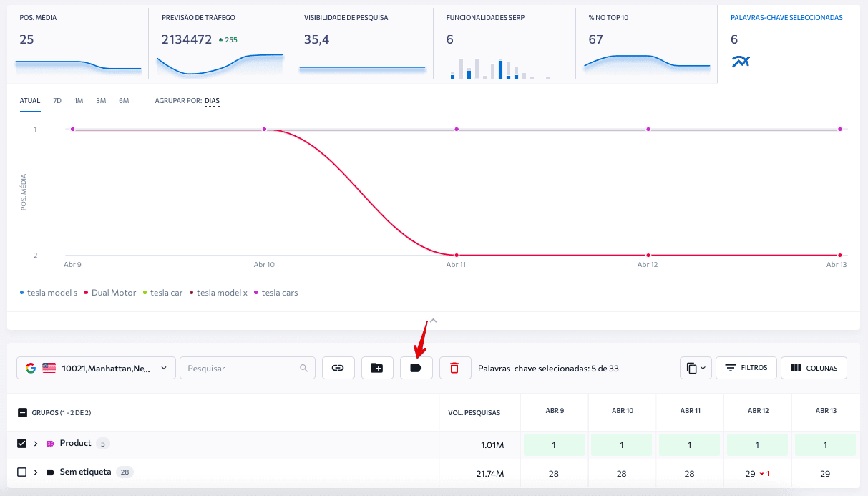The image size is (868, 496).
Task: Toggle the Dual Motor legend entry
Action: point(110,293)
